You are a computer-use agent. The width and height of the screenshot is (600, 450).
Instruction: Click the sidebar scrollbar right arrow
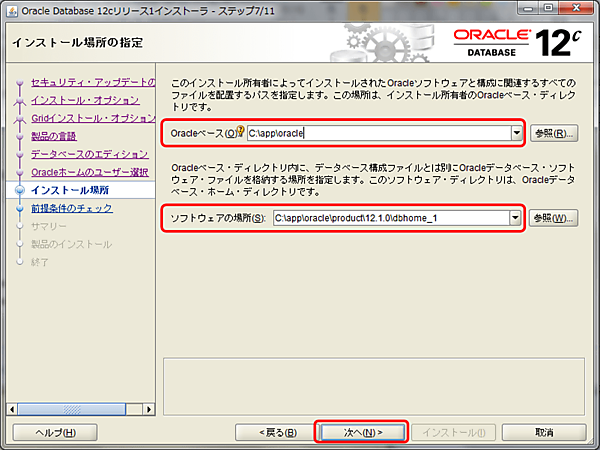pos(148,409)
